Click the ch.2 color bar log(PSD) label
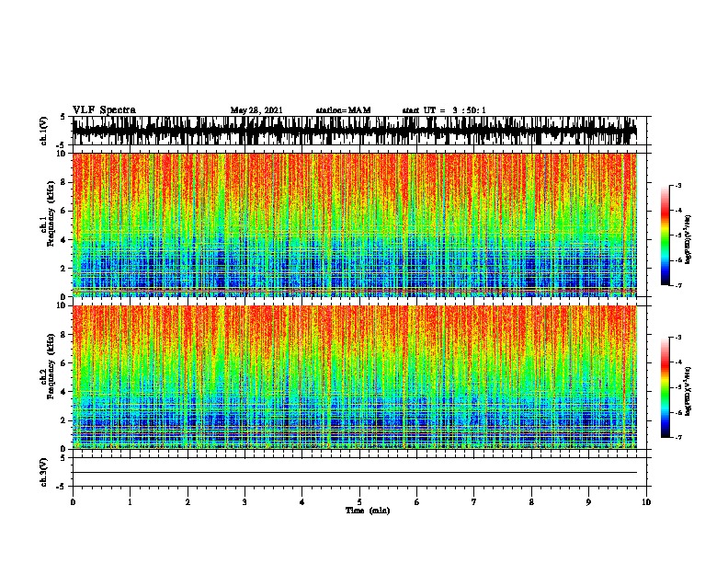This screenshot has height=563, width=728. pyautogui.click(x=688, y=391)
